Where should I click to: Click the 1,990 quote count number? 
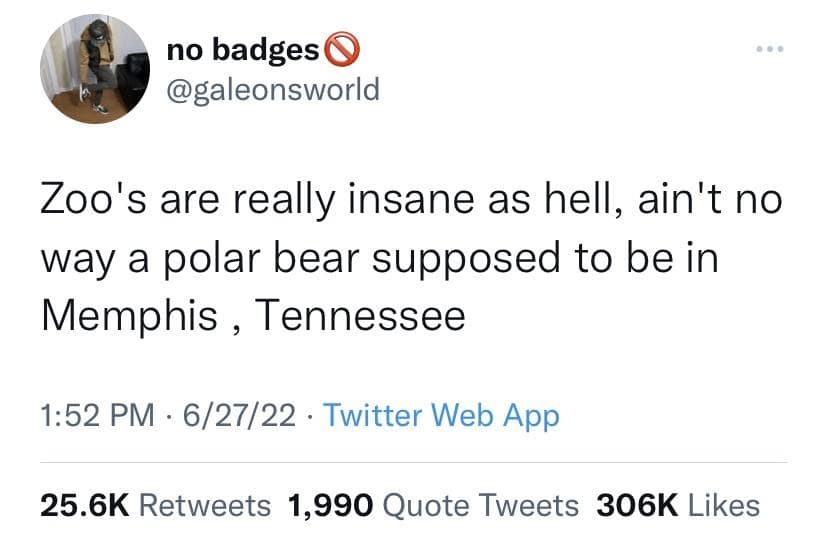pyautogui.click(x=329, y=505)
